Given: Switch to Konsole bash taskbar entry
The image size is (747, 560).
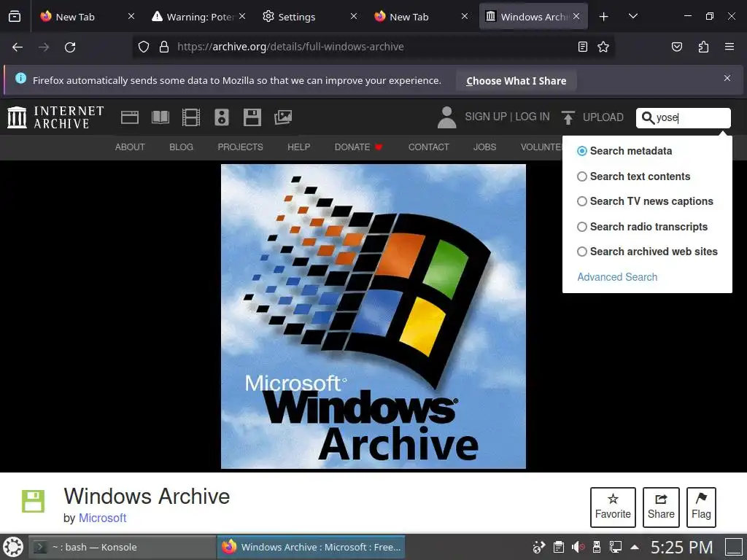Looking at the screenshot, I should (x=123, y=547).
